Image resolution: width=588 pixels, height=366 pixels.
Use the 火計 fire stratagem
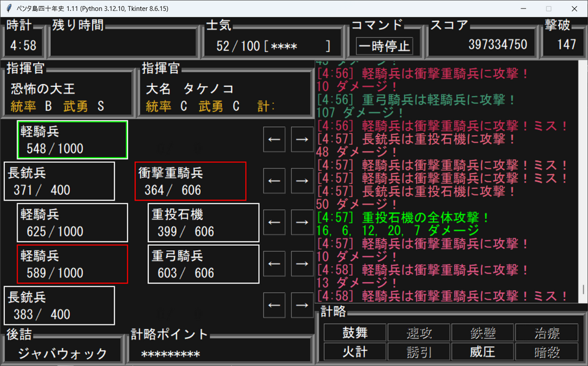(x=355, y=352)
